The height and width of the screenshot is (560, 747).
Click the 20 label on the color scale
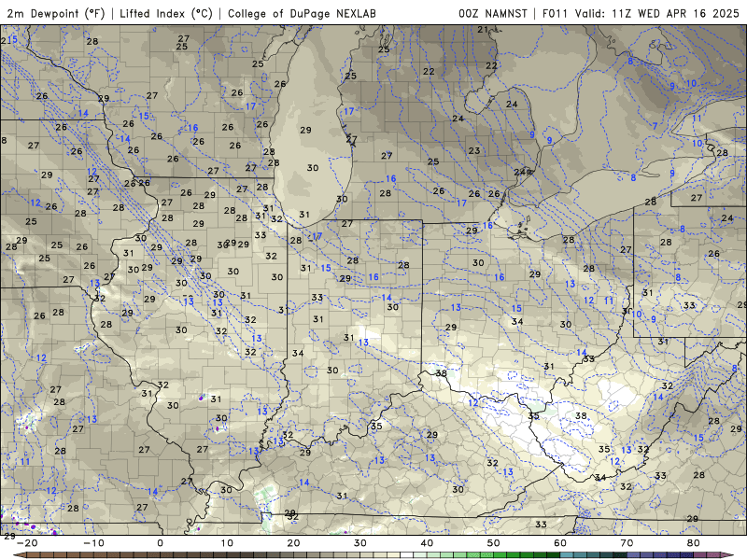[293, 543]
